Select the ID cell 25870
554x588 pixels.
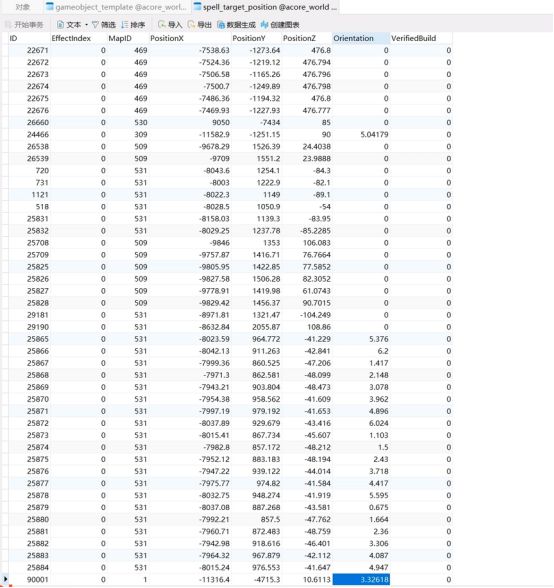38,399
